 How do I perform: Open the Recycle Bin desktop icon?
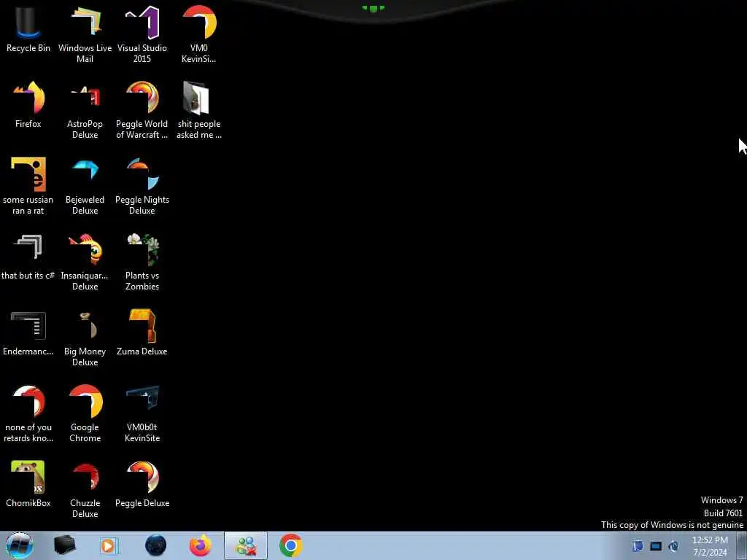coord(28,28)
